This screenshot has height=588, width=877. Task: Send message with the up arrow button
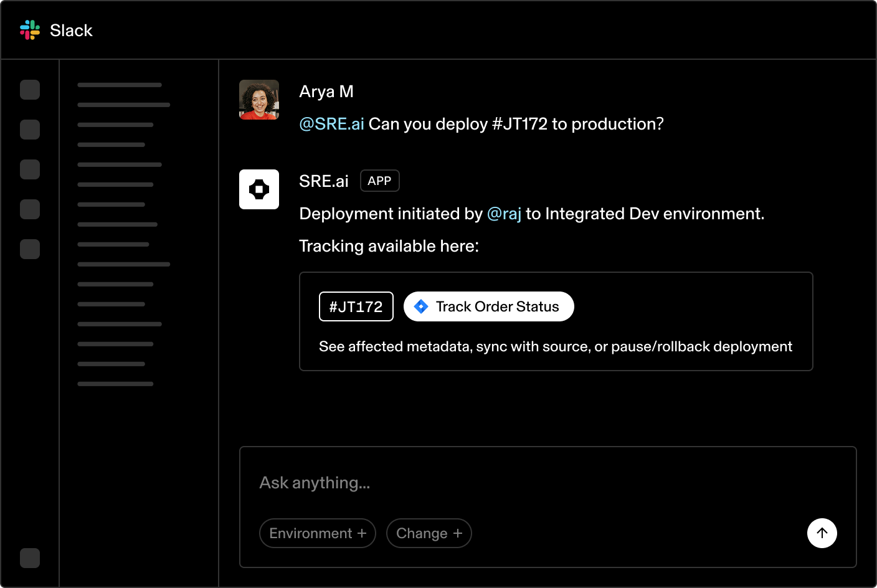click(822, 533)
